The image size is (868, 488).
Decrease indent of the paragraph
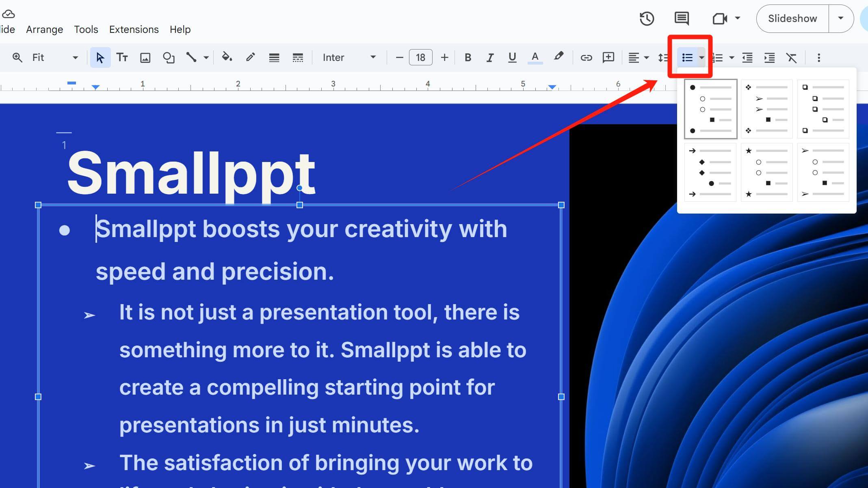747,58
